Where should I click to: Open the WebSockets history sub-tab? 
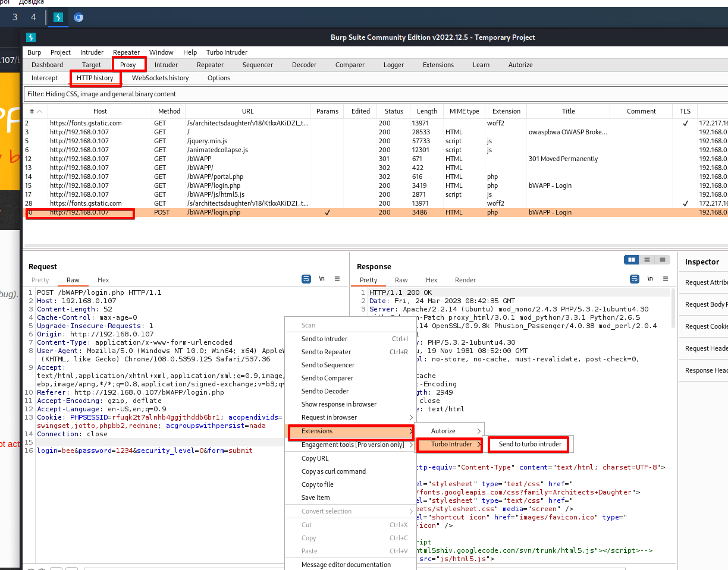(x=161, y=78)
